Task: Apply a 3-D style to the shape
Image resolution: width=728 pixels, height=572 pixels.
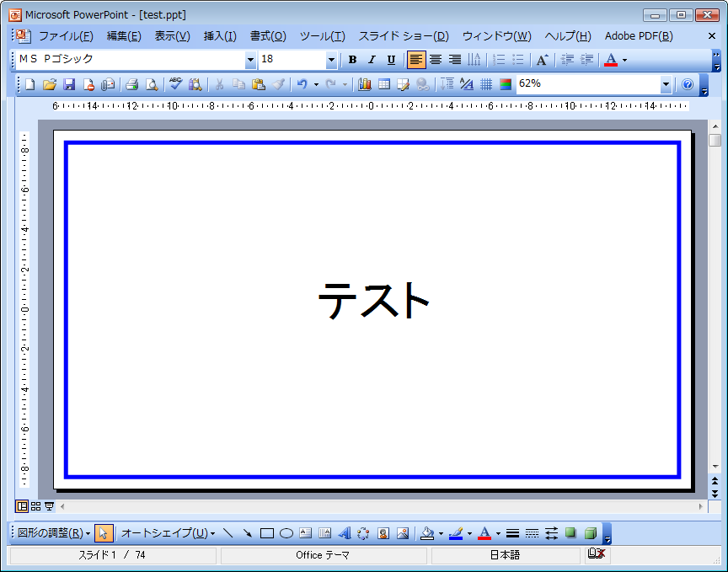Action: click(x=590, y=533)
